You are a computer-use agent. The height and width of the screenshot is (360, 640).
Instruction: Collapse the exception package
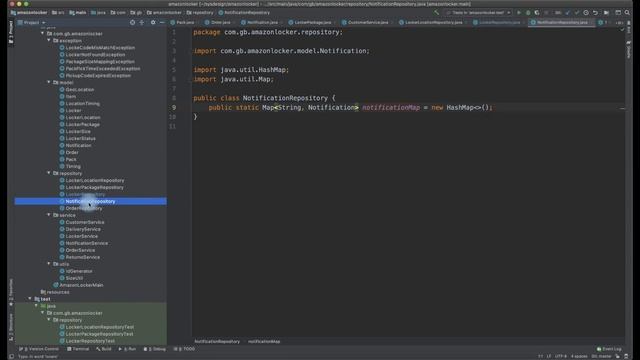pyautogui.click(x=49, y=40)
